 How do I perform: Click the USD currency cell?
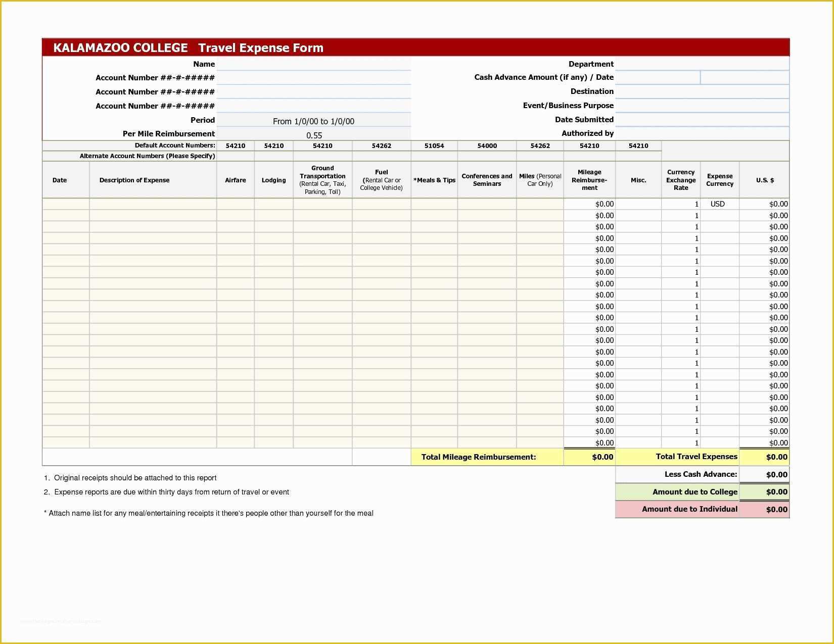tap(720, 204)
